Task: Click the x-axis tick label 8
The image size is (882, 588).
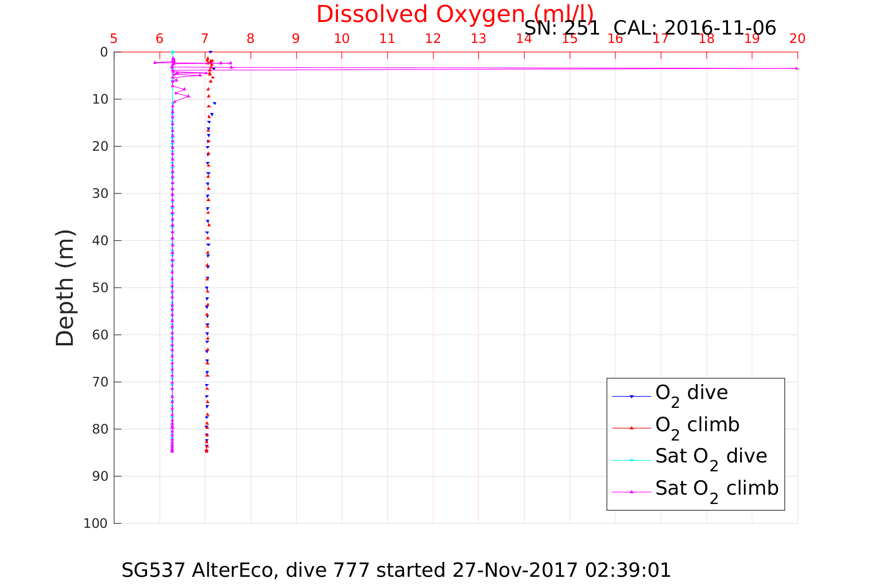Action: [x=251, y=39]
